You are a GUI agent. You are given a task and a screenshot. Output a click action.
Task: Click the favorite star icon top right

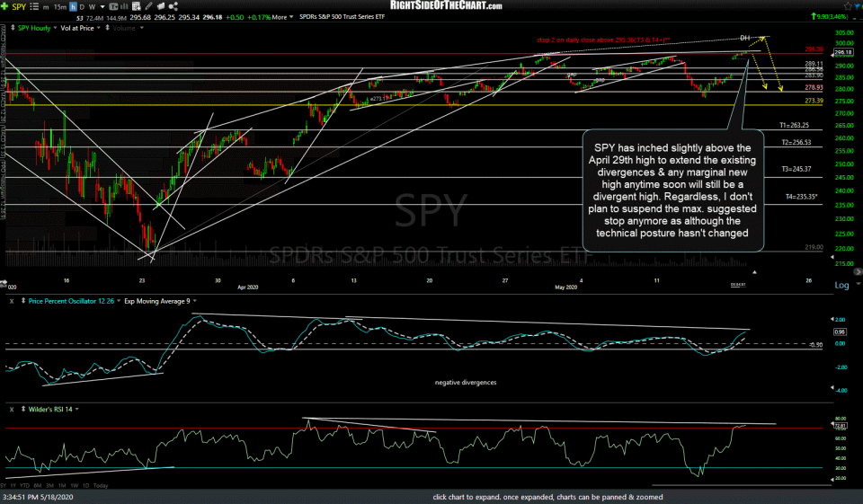tap(848, 6)
